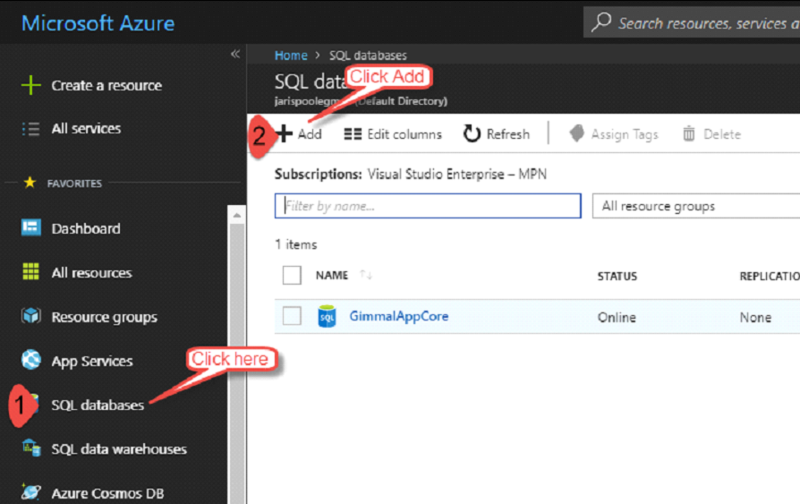Click the Add button in toolbar
Image resolution: width=800 pixels, height=504 pixels.
[300, 134]
